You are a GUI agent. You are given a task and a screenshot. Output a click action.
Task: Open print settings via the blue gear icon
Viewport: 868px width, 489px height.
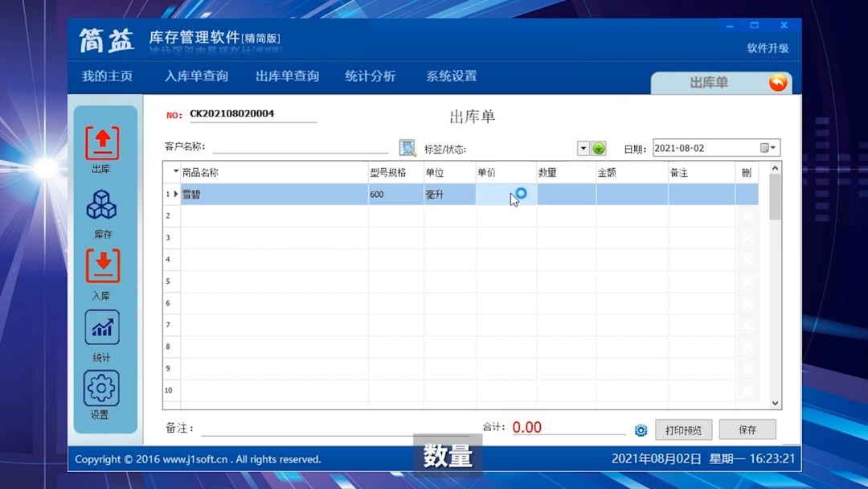coord(641,430)
